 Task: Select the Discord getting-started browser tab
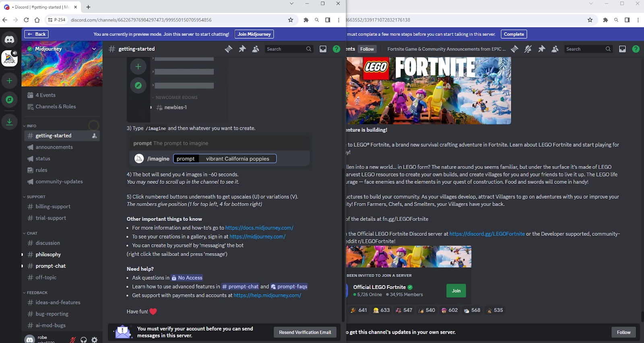(x=40, y=7)
